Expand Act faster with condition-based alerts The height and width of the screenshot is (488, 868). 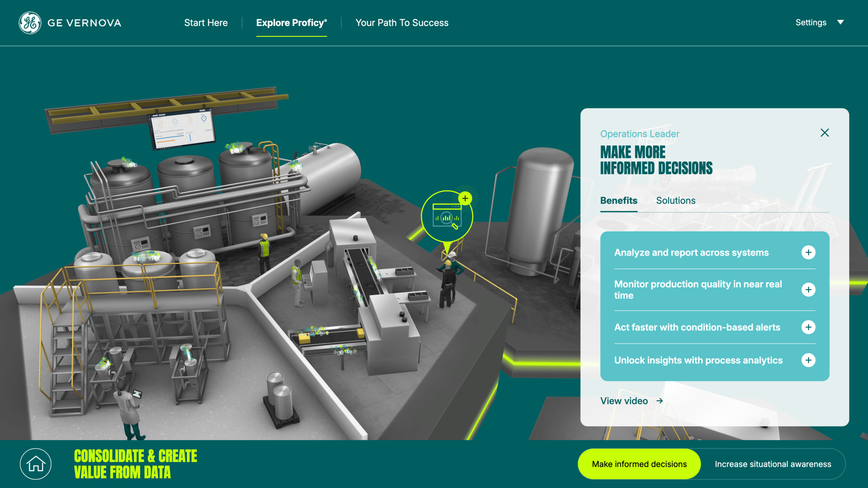pyautogui.click(x=715, y=327)
